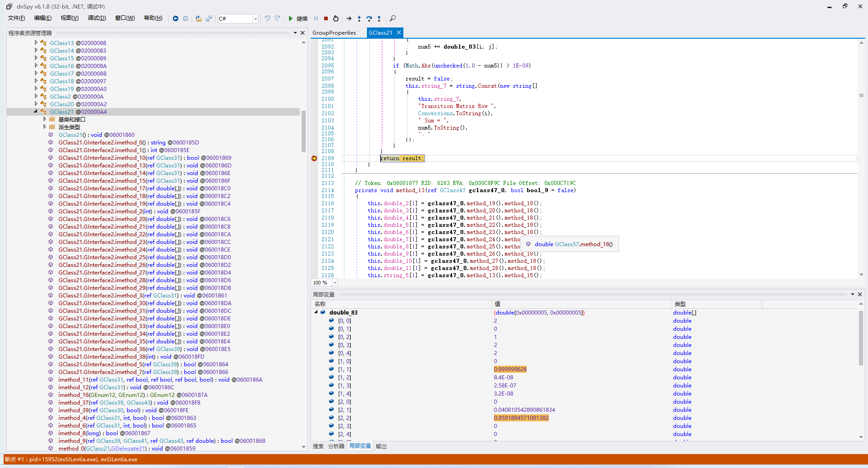
Task: Open the C# language dropdown
Action: [x=255, y=18]
